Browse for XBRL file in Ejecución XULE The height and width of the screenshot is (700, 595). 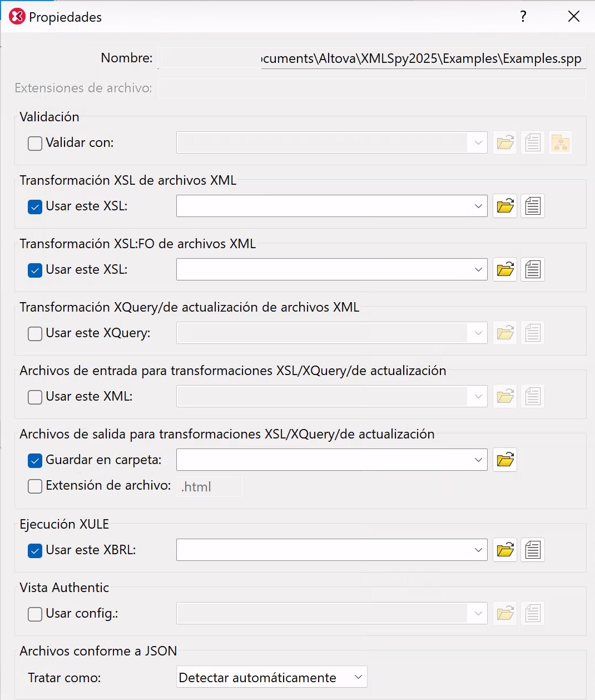pos(505,550)
